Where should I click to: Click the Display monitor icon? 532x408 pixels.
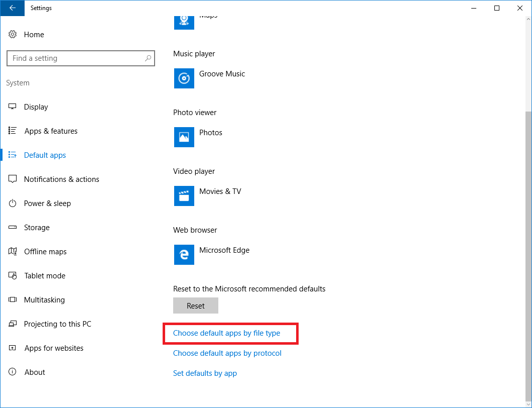(13, 107)
